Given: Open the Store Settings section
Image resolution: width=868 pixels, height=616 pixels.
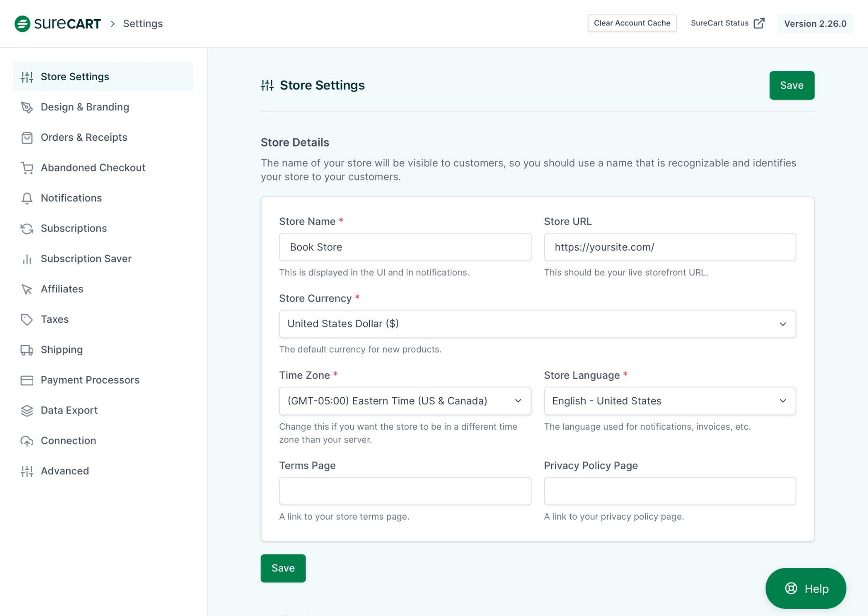Looking at the screenshot, I should (103, 77).
